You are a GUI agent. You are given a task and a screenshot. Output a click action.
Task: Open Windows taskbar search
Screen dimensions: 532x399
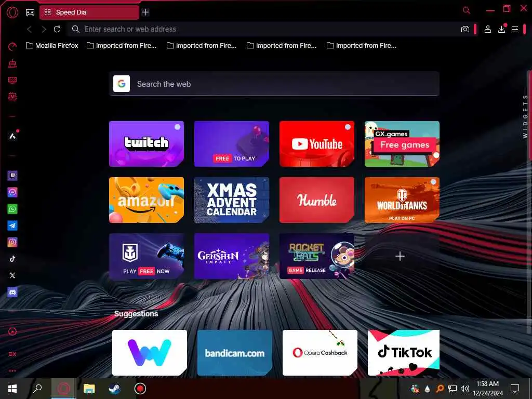[37, 389]
